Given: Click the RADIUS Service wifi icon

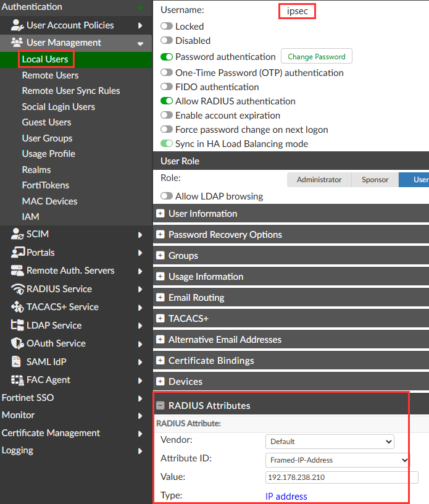Looking at the screenshot, I should (18, 289).
